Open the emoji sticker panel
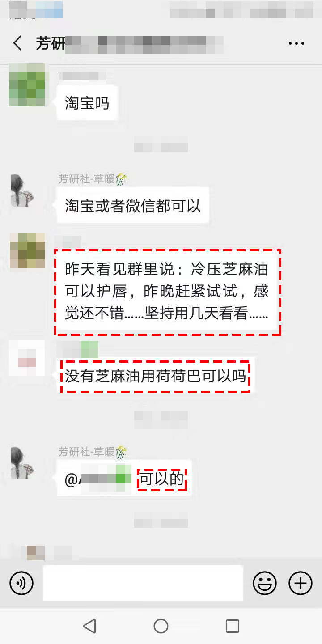Image resolution: width=322 pixels, height=644 pixels. 265,583
